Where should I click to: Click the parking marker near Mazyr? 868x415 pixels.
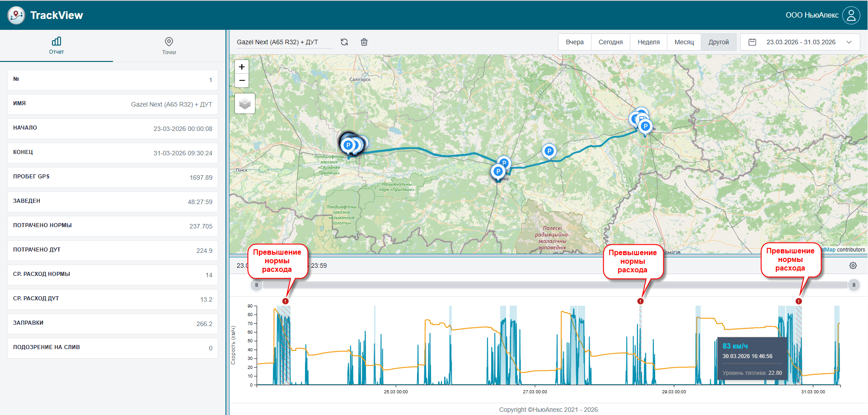(x=498, y=172)
